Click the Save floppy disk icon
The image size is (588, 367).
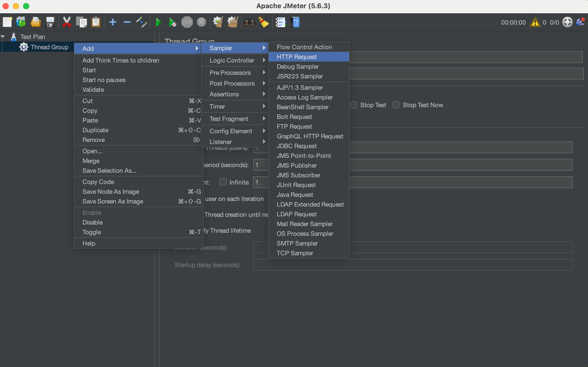(x=50, y=22)
